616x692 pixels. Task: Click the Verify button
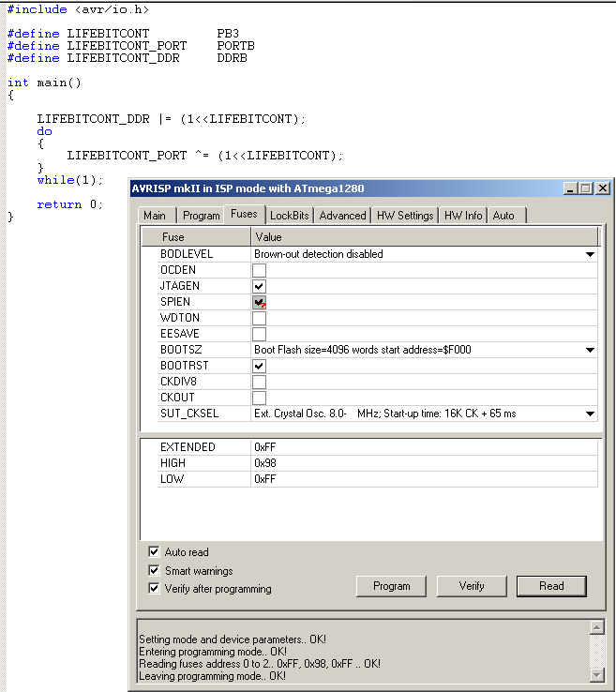(x=472, y=586)
